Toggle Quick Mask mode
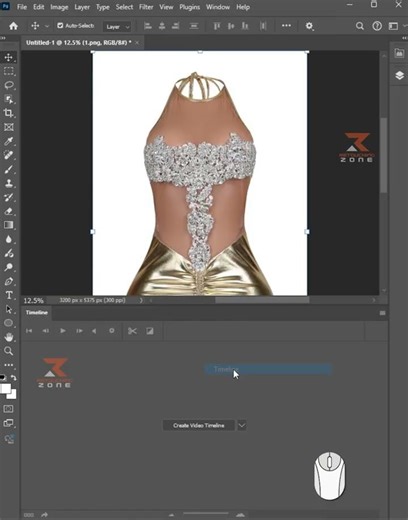Screen dimensions: 408x520 [9, 409]
